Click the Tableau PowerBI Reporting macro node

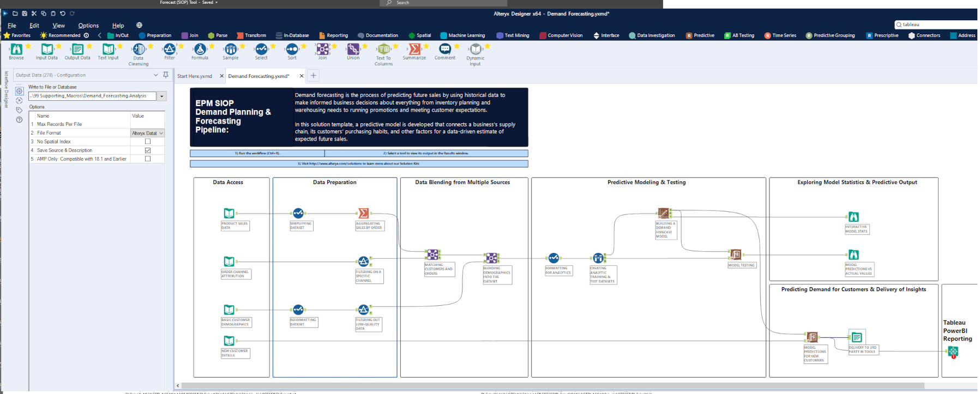953,351
